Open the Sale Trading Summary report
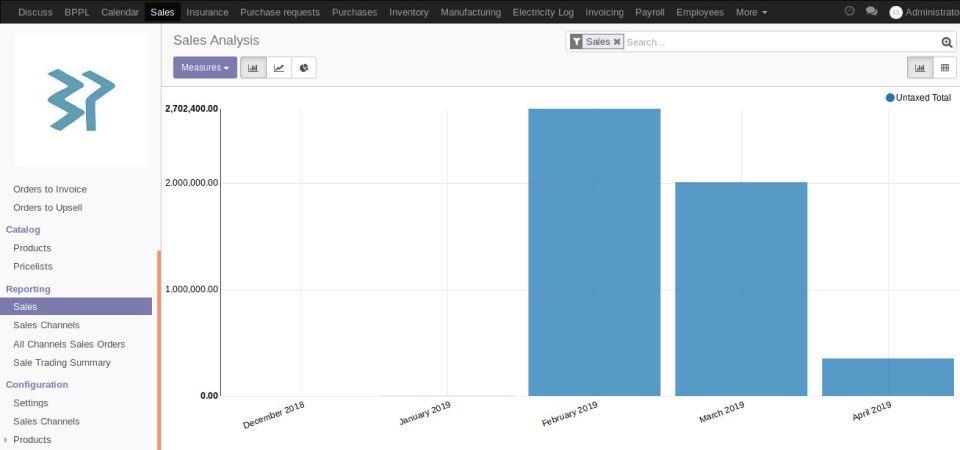This screenshot has width=960, height=450. pos(62,363)
